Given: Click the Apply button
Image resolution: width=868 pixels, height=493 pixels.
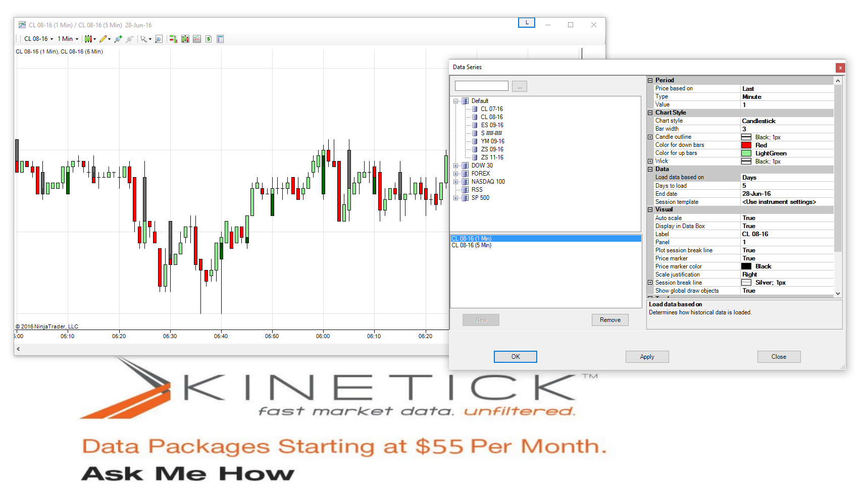Looking at the screenshot, I should (x=647, y=357).
